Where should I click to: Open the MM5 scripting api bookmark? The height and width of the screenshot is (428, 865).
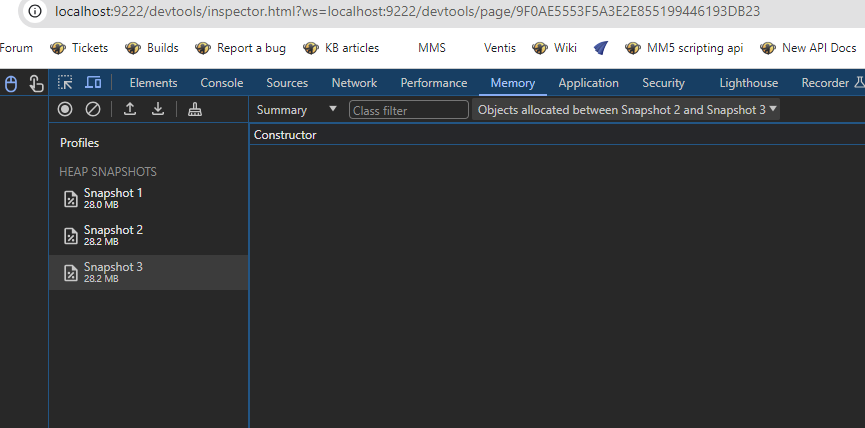[x=685, y=48]
